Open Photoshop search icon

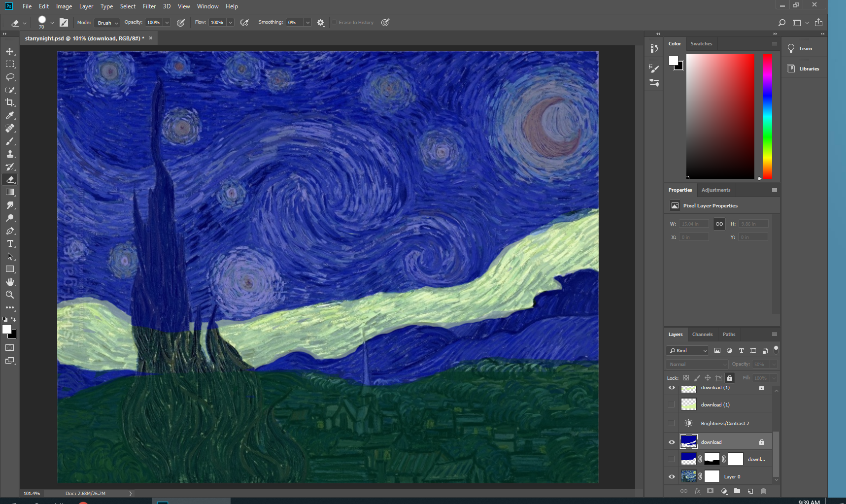(781, 23)
